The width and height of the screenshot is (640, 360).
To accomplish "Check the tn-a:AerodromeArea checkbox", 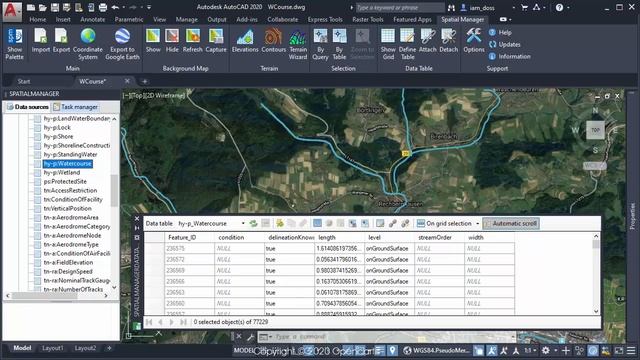I will tap(38, 218).
